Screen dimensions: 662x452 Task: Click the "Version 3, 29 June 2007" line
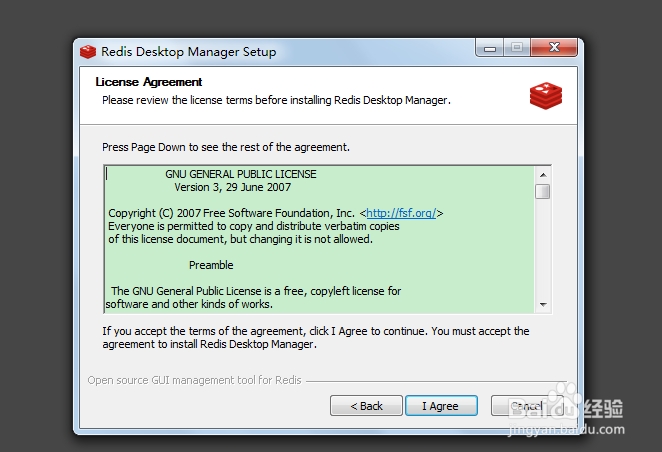point(233,187)
